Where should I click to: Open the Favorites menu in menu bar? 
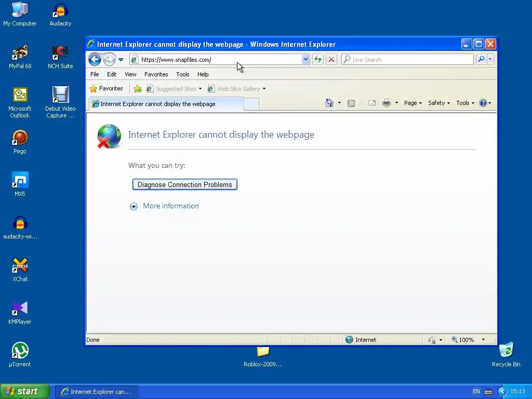click(x=156, y=74)
